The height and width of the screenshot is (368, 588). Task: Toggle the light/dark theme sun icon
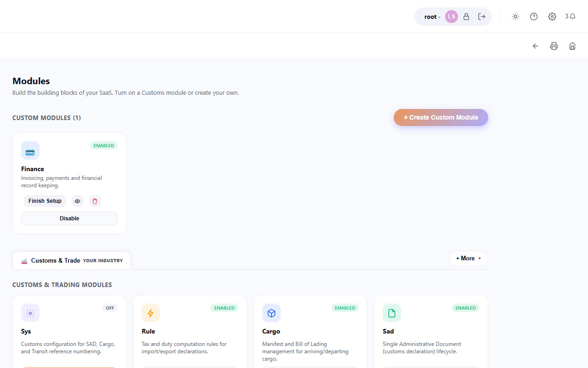point(515,17)
